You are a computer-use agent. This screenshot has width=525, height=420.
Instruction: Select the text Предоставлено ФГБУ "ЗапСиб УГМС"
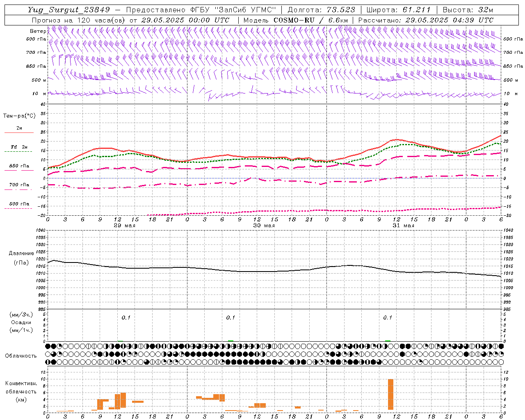(201, 10)
